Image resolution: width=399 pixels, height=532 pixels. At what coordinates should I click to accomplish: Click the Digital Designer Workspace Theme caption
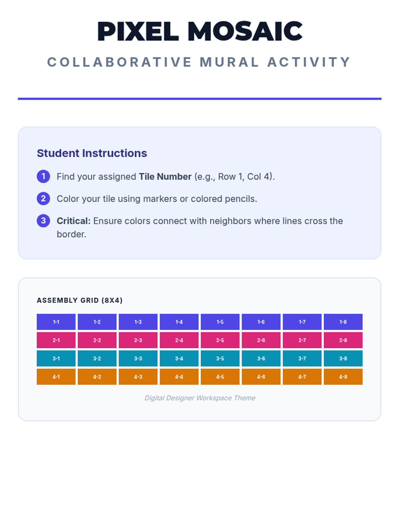click(x=200, y=398)
